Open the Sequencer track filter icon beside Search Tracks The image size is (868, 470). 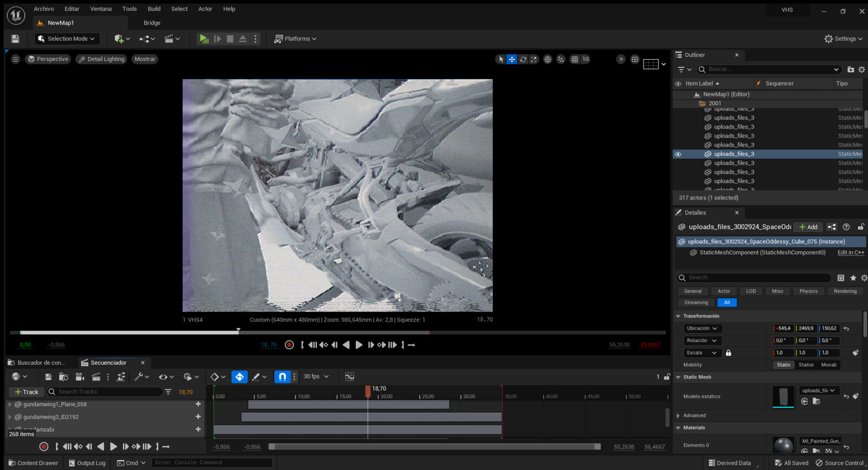[x=168, y=392]
